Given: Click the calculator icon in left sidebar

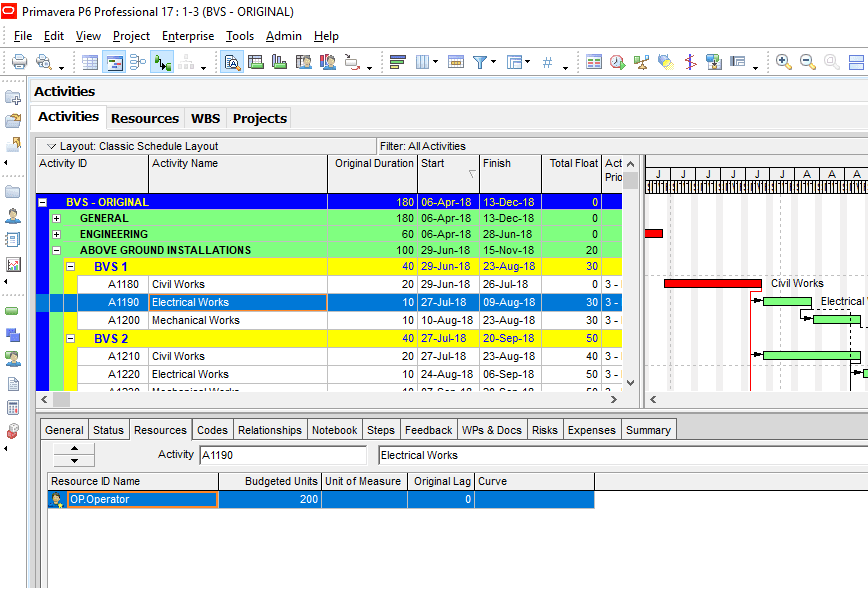Looking at the screenshot, I should click(13, 407).
